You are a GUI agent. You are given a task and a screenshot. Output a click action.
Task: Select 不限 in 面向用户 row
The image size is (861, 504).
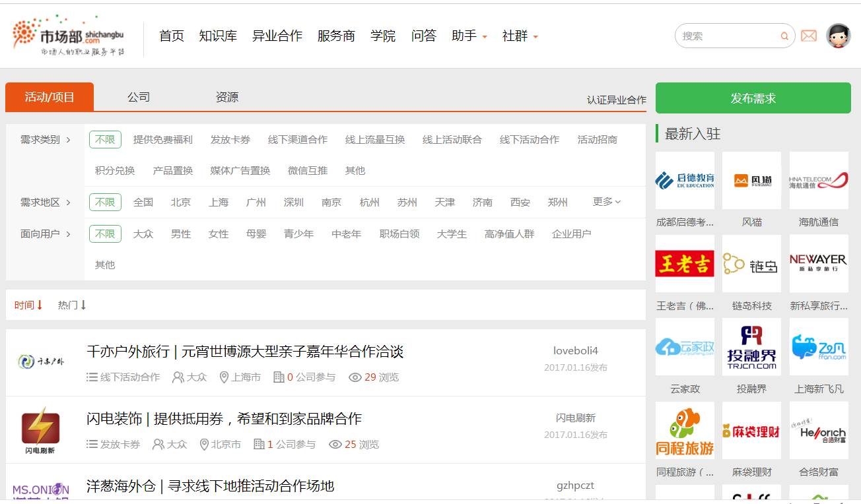105,234
